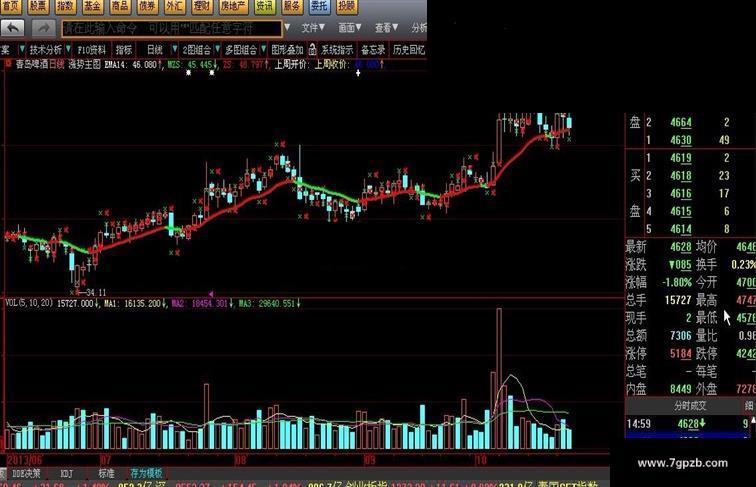This screenshot has width=756, height=487.
Task: Click the 图形叠加 overlay item
Action: coord(287,50)
